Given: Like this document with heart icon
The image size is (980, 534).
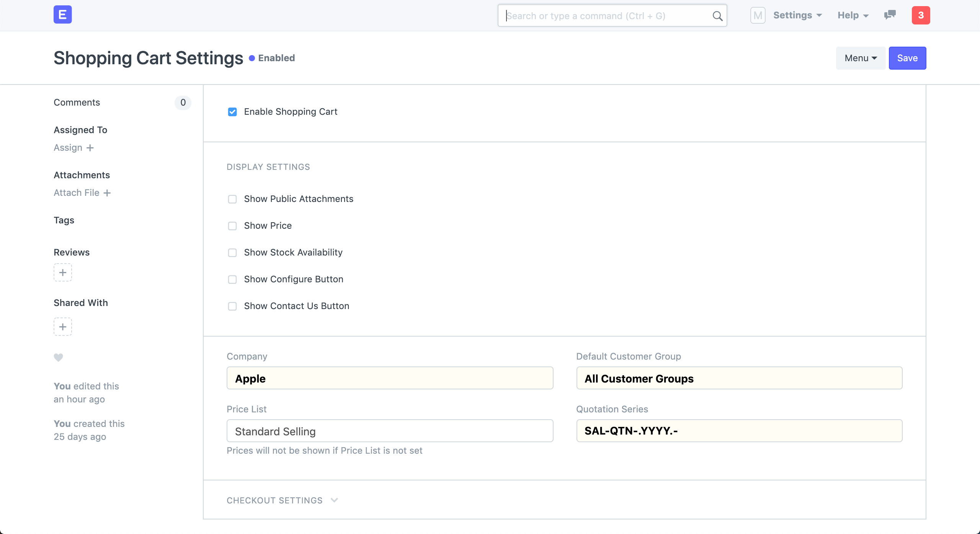Looking at the screenshot, I should coord(58,357).
